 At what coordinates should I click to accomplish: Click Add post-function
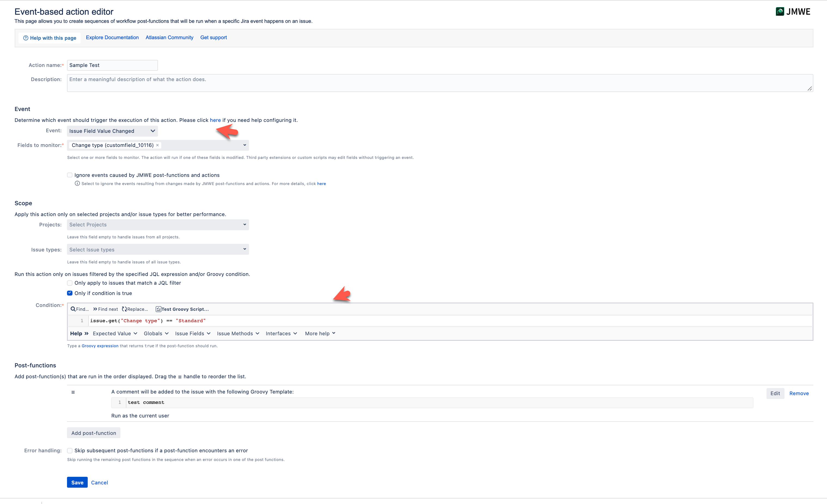tap(93, 433)
